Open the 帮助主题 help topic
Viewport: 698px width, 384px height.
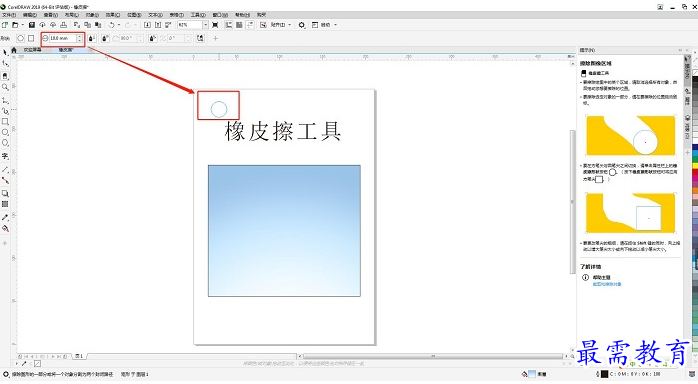[601, 277]
